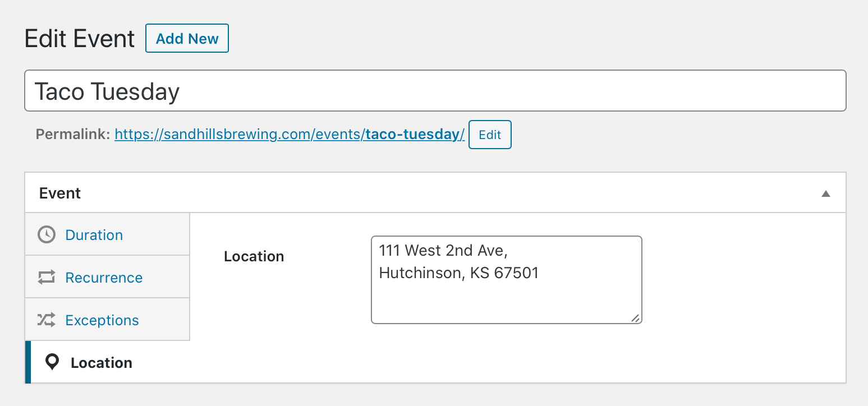This screenshot has height=406, width=868.
Task: Click the Add New button
Action: 187,38
